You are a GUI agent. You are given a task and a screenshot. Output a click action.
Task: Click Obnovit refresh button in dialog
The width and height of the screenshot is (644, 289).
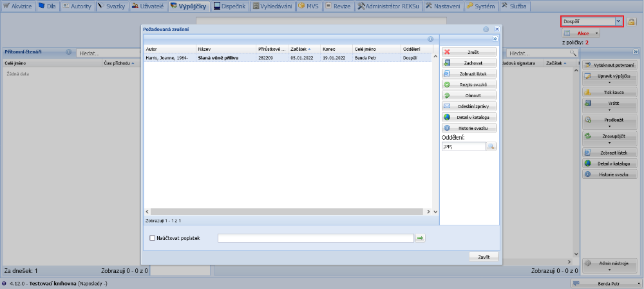[468, 95]
